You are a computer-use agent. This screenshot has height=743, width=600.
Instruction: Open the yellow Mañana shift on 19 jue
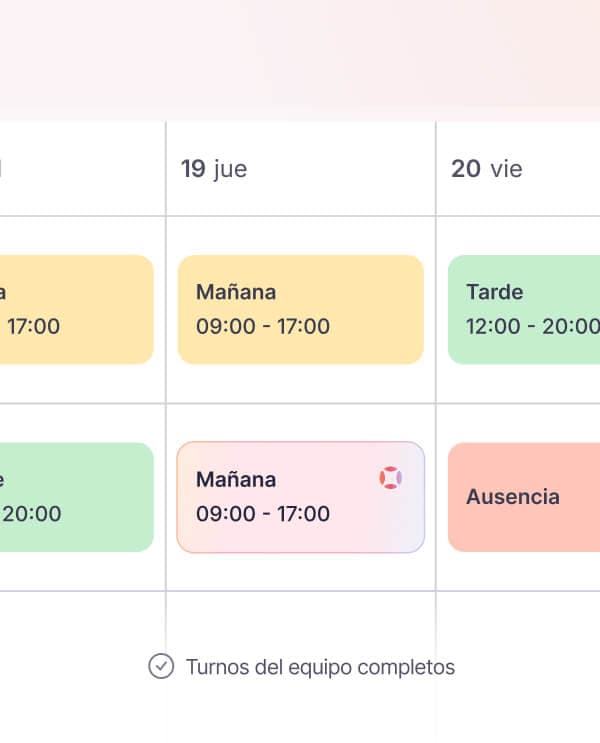pyautogui.click(x=300, y=309)
